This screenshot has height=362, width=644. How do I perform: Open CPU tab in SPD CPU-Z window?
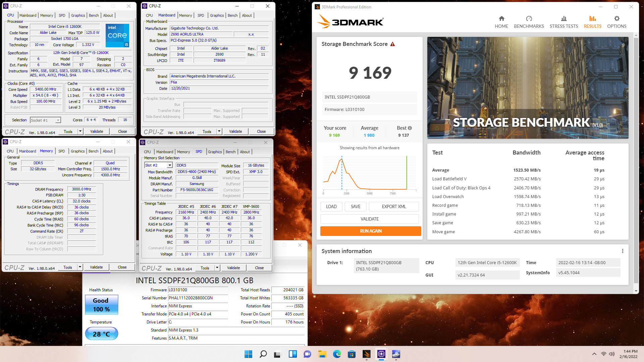(147, 152)
